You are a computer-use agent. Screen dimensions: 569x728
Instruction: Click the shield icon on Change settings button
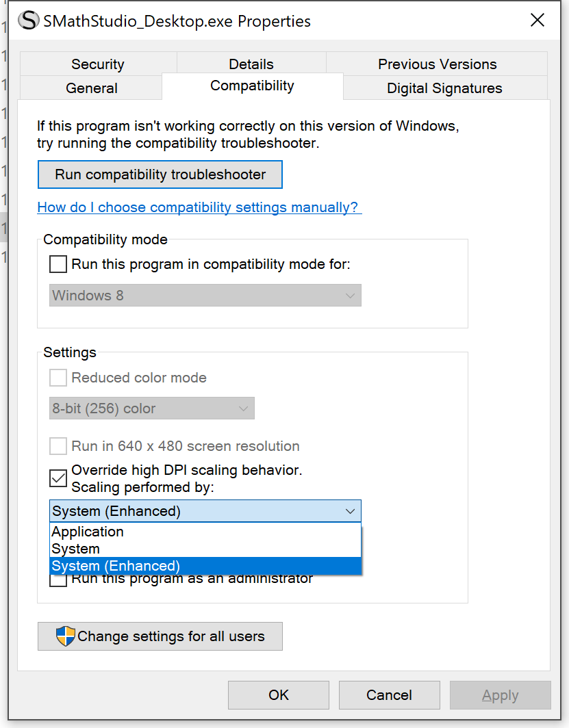pos(66,636)
